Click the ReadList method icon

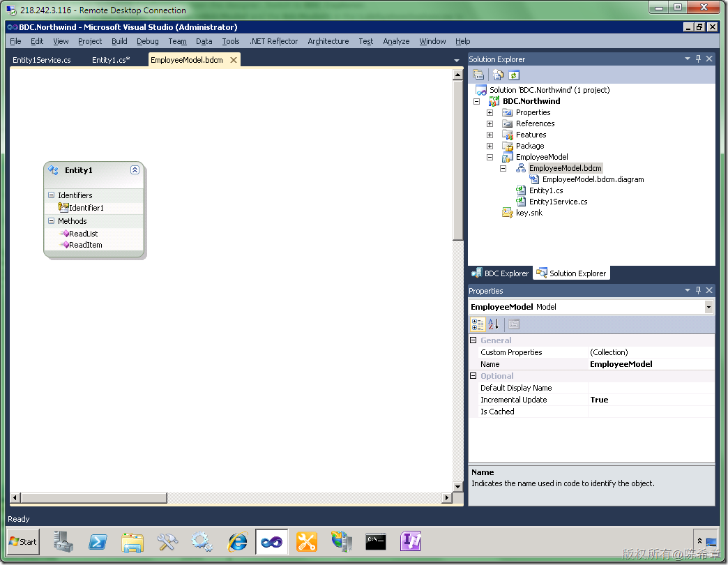(x=65, y=234)
